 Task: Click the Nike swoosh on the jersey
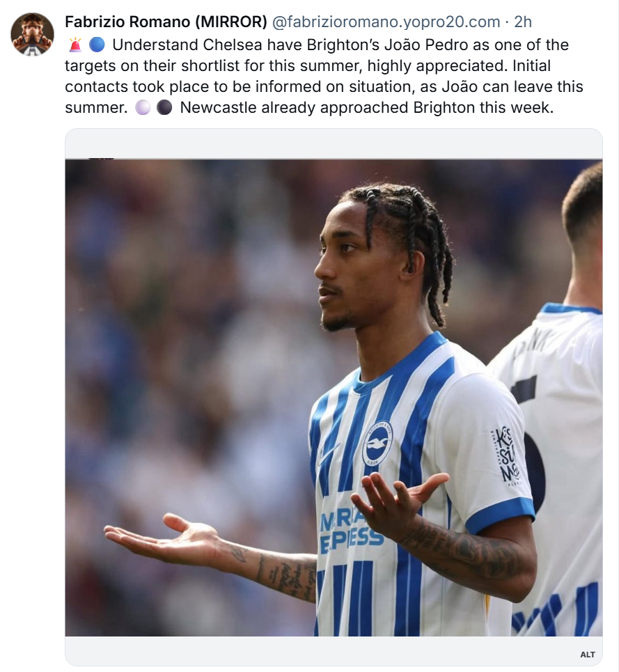(x=328, y=454)
